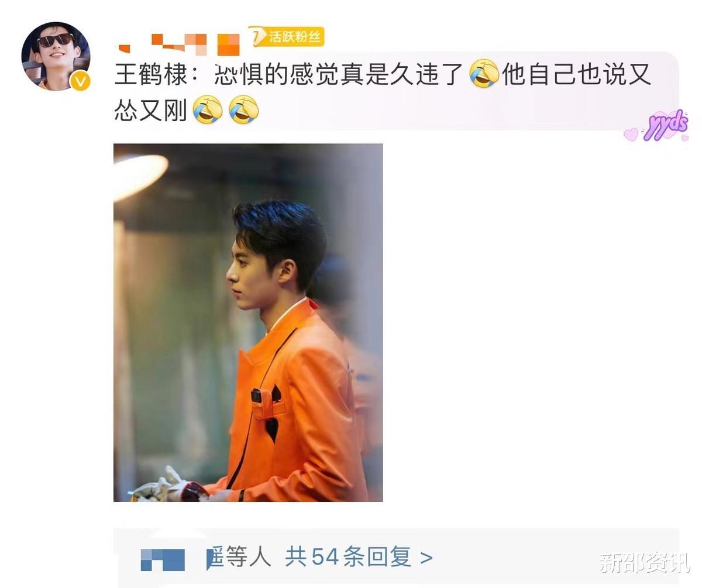
Task: Open the 共54条回复 replies link
Action: [x=348, y=558]
